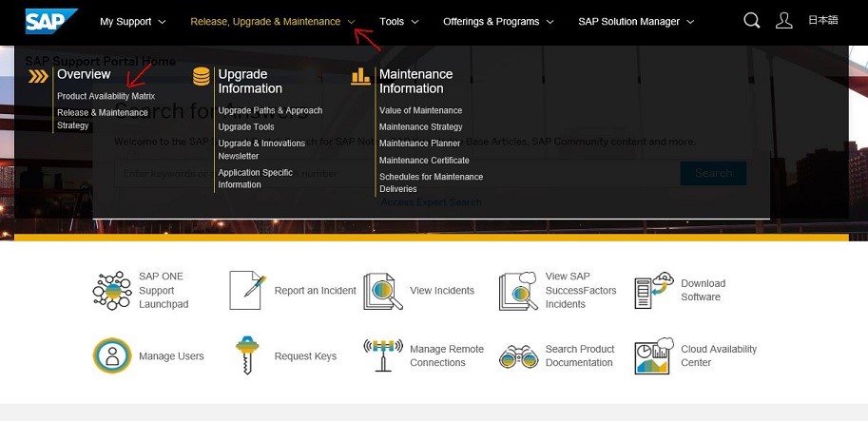Collapse chevron beside Release, Upgrade & Maintenance
The height and width of the screenshot is (421, 868).
click(351, 22)
